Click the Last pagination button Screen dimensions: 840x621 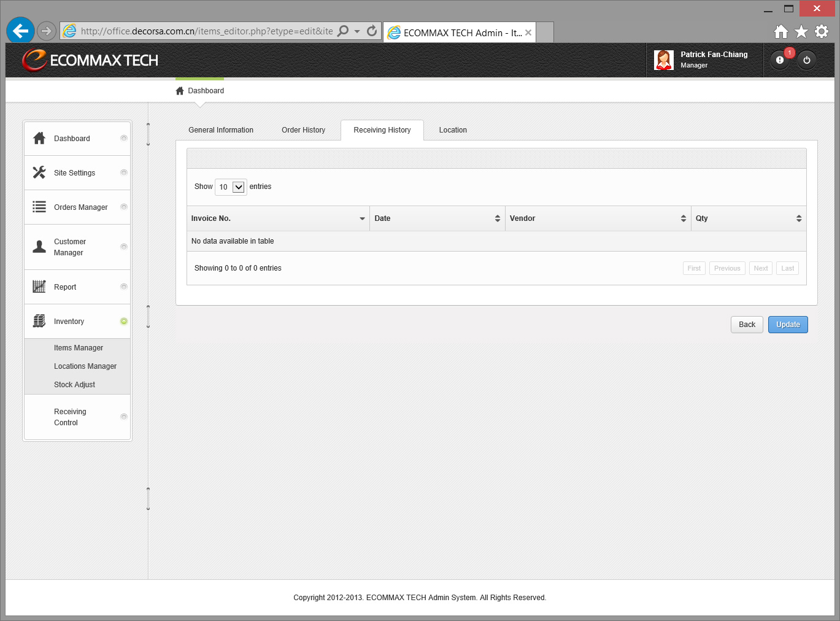click(x=788, y=268)
